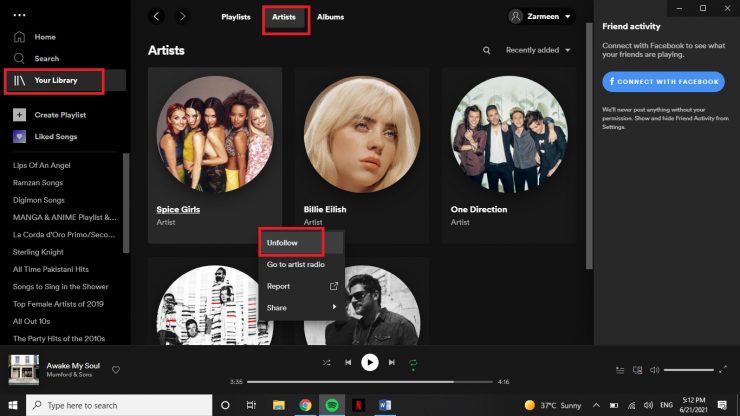Adjust the volume slider
The height and width of the screenshot is (416, 740).
coord(689,370)
